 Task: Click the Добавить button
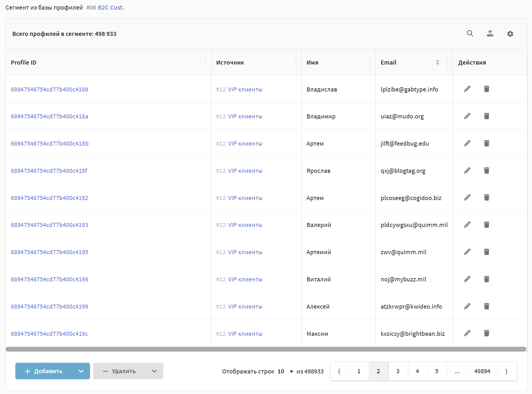pos(44,371)
